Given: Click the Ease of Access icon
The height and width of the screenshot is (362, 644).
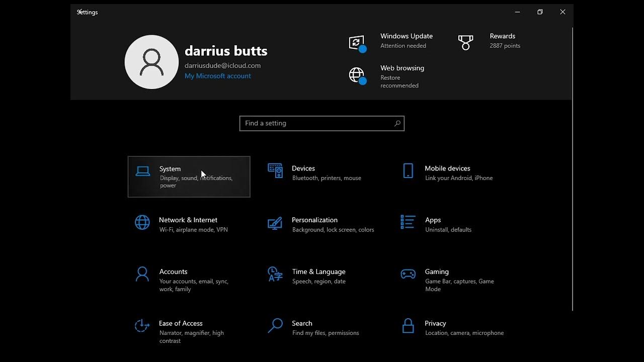Looking at the screenshot, I should [142, 326].
